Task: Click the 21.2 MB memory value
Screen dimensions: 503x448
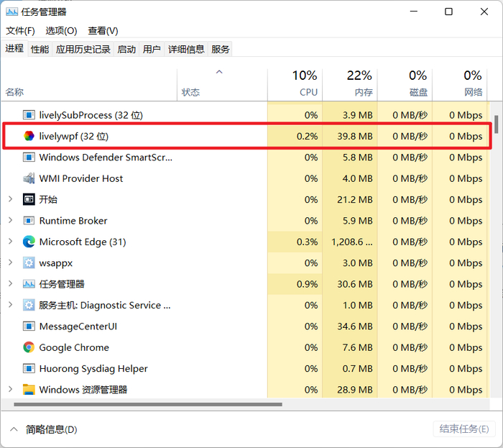Action: pyautogui.click(x=355, y=200)
